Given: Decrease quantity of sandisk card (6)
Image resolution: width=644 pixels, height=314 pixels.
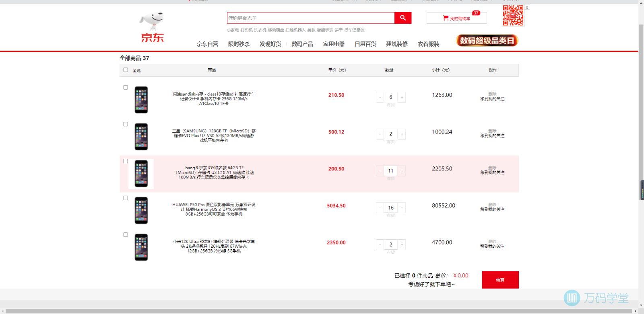Looking at the screenshot, I should pyautogui.click(x=380, y=97).
